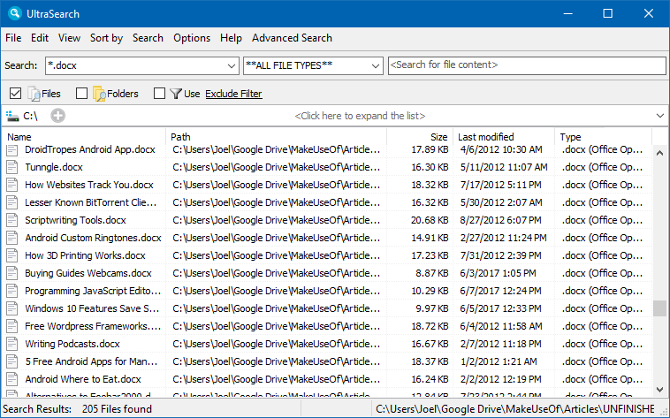The image size is (670, 418).
Task: Select Android Where to Eat.docx name
Action: [83, 379]
